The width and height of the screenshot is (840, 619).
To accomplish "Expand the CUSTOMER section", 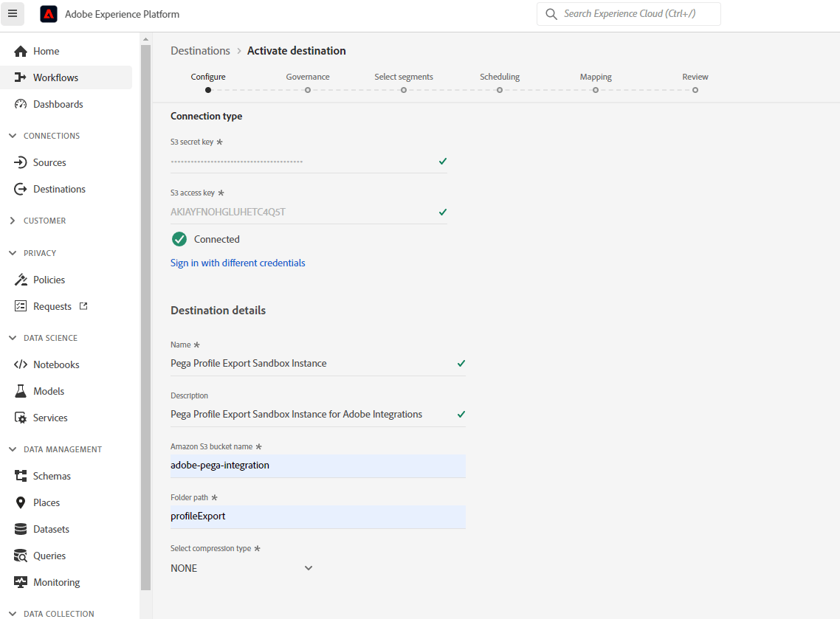I will click(11, 220).
